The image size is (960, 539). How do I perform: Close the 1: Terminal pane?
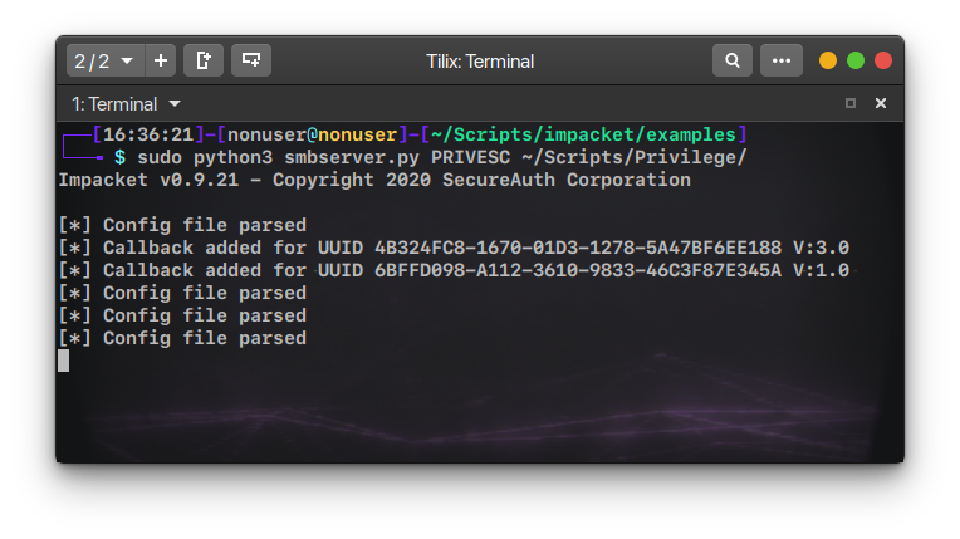point(881,103)
